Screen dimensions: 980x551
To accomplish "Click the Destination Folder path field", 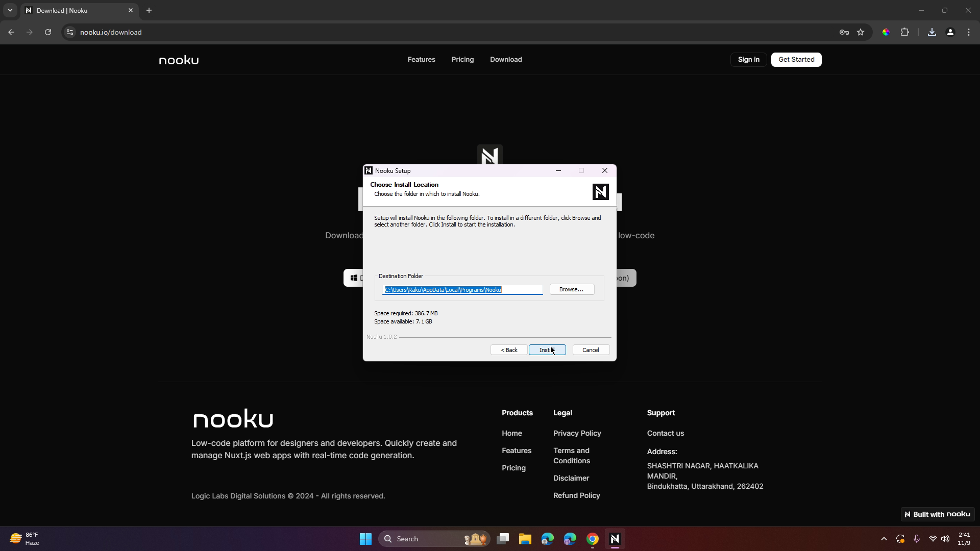I will 462,290.
